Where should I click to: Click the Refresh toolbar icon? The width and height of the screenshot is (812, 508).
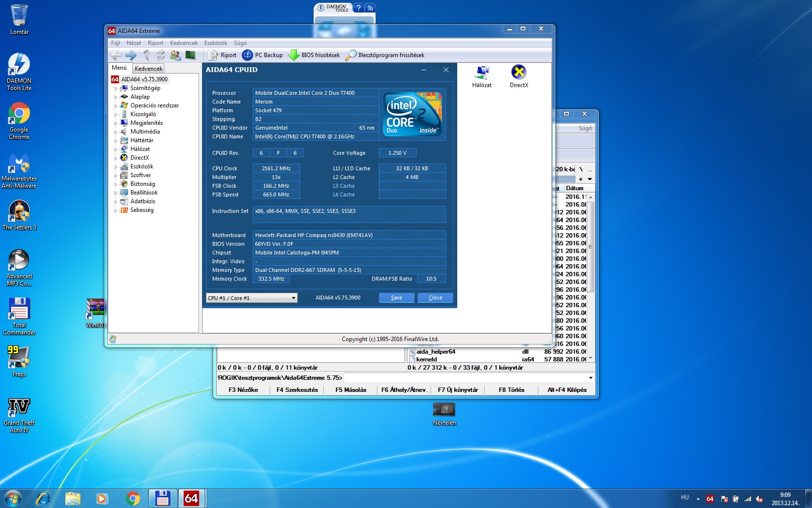(160, 55)
